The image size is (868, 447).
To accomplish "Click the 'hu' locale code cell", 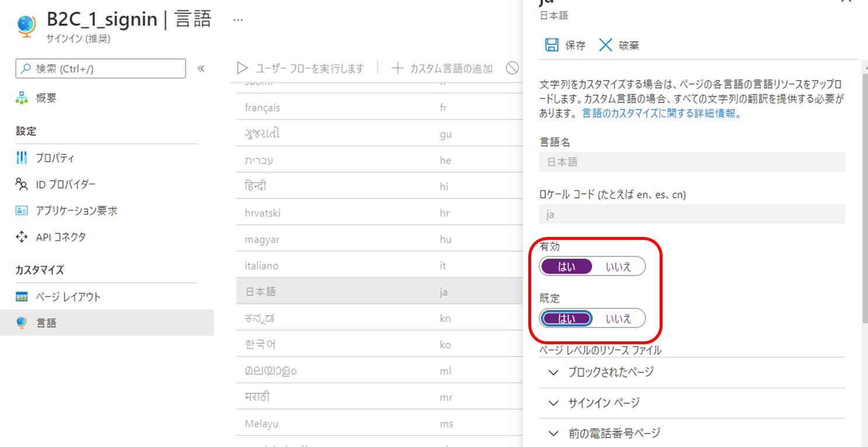I will 445,239.
